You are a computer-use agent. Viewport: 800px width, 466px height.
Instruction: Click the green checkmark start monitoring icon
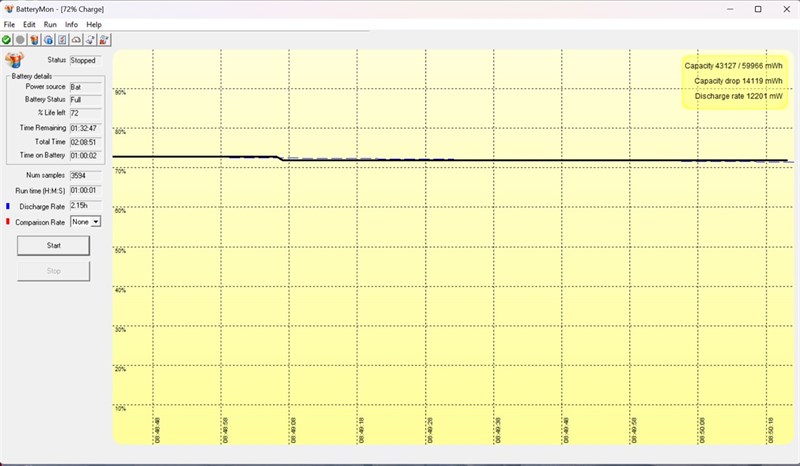[x=6, y=40]
